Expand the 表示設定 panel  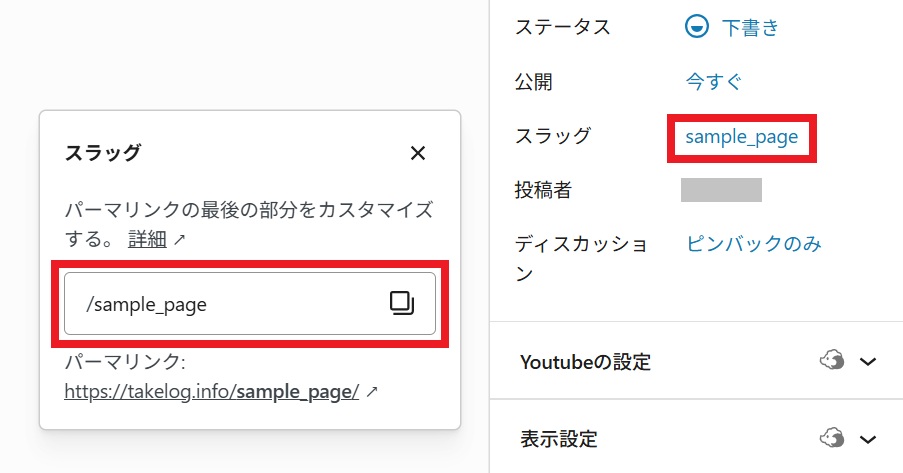coord(868,439)
